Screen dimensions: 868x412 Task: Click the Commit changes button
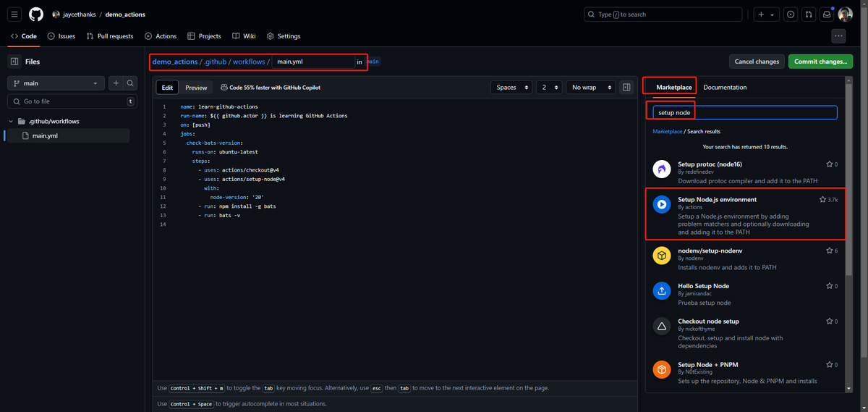820,62
